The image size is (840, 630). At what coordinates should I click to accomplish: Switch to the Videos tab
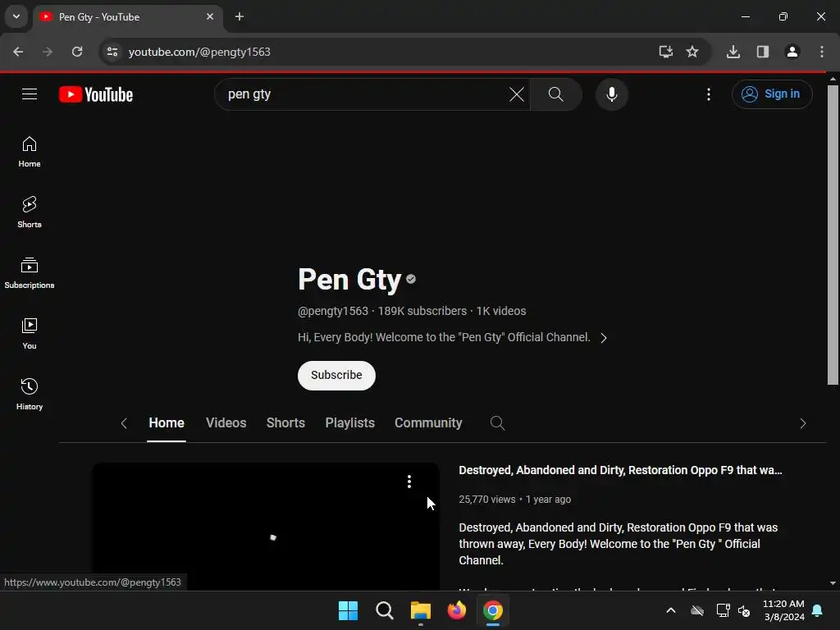(226, 423)
